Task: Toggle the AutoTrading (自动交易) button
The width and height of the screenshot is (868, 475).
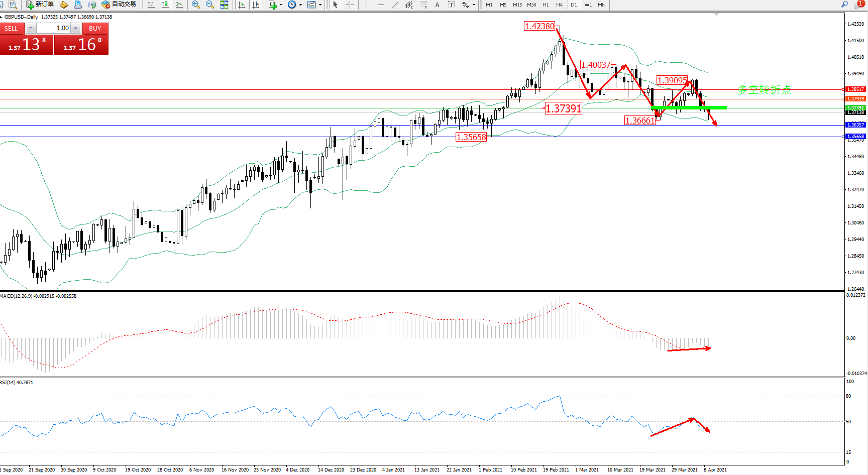Action: [x=119, y=5]
